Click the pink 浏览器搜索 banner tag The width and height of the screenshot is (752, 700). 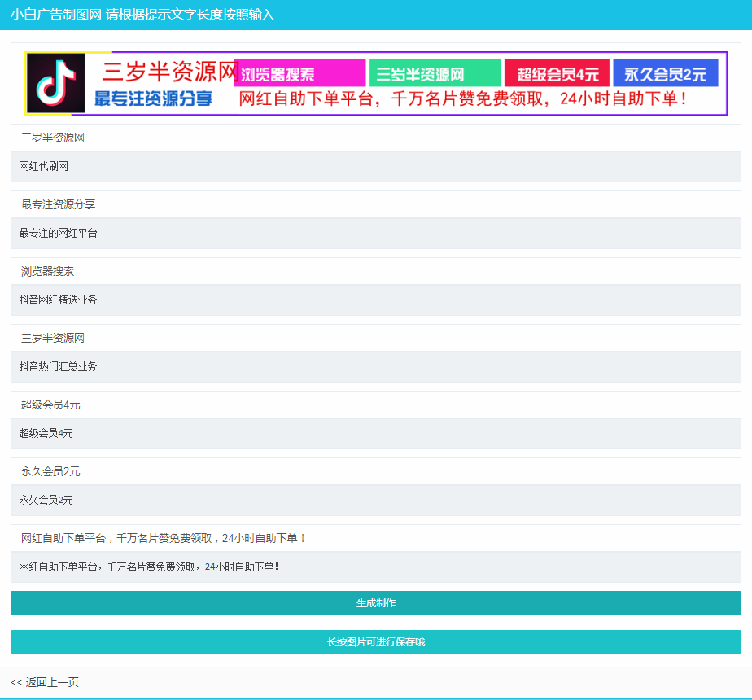299,74
